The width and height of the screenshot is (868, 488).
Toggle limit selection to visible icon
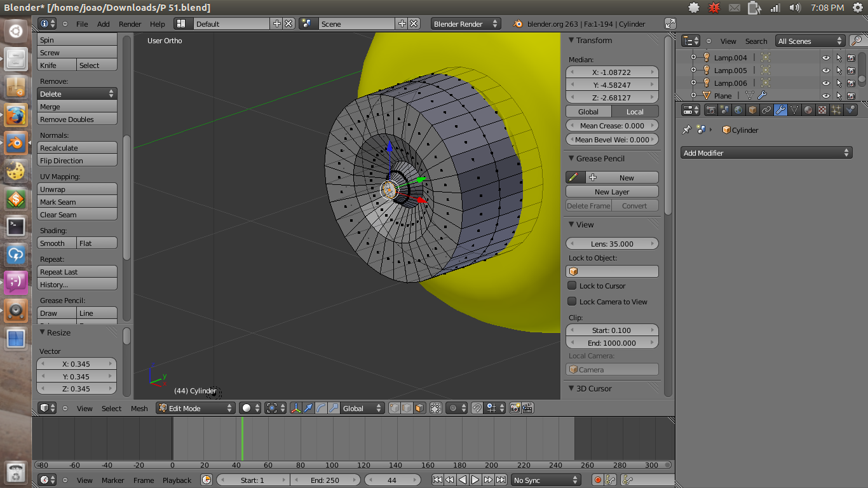point(436,409)
